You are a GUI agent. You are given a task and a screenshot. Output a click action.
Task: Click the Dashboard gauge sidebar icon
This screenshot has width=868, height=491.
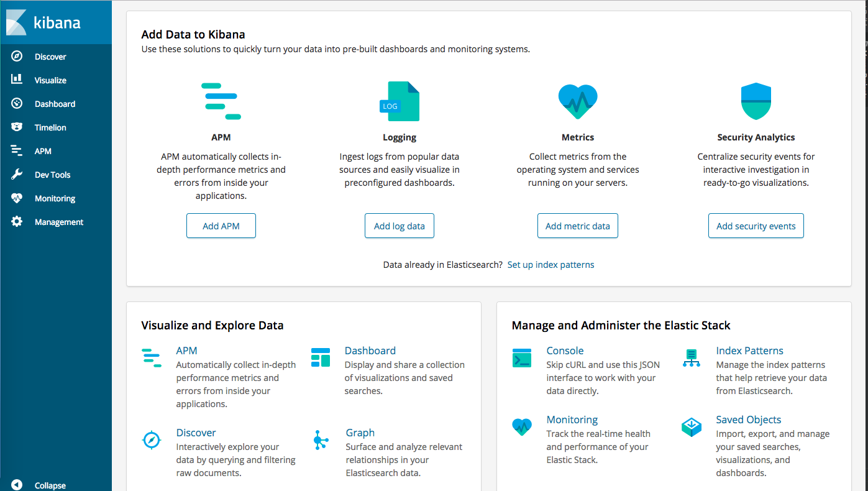coord(17,104)
